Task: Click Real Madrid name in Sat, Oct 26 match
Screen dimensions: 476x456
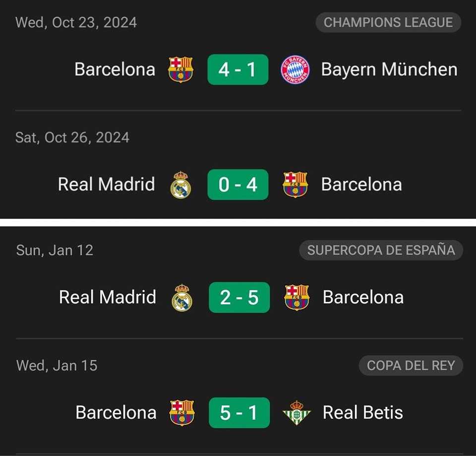Action: (107, 184)
